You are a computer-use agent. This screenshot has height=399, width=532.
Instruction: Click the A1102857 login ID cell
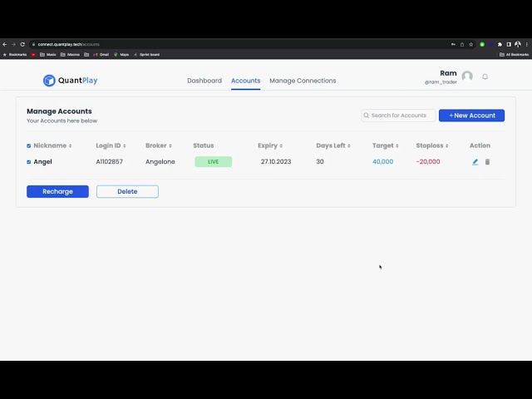[109, 162]
